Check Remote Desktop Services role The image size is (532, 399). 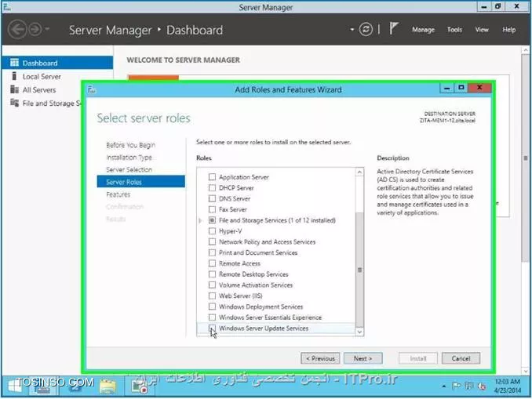[212, 274]
